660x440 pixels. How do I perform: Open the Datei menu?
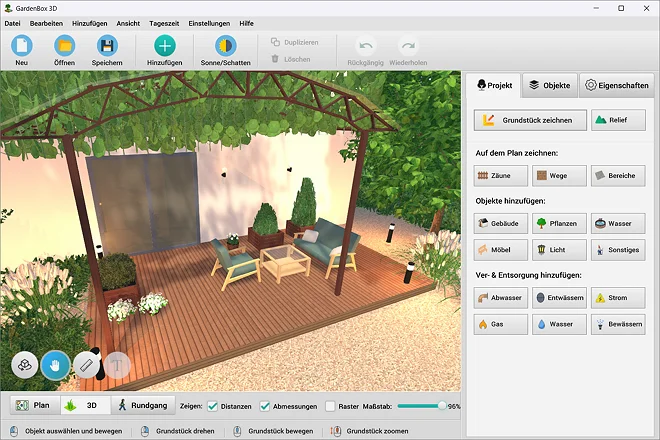(x=12, y=24)
